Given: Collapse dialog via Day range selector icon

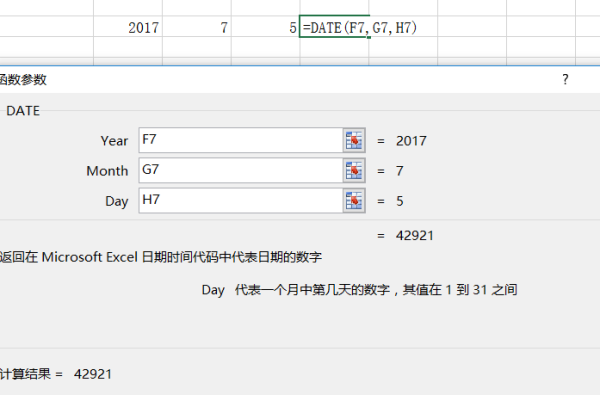Looking at the screenshot, I should coord(354,201).
